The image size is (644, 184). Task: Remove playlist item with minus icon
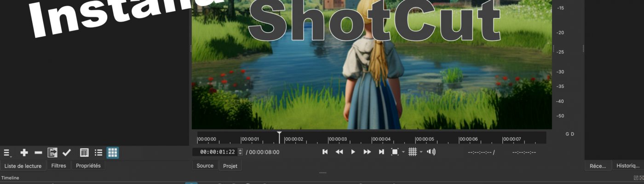click(39, 153)
